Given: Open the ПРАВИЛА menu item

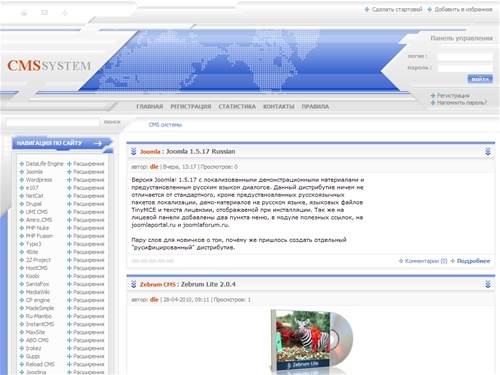Looking at the screenshot, I should [x=315, y=107].
